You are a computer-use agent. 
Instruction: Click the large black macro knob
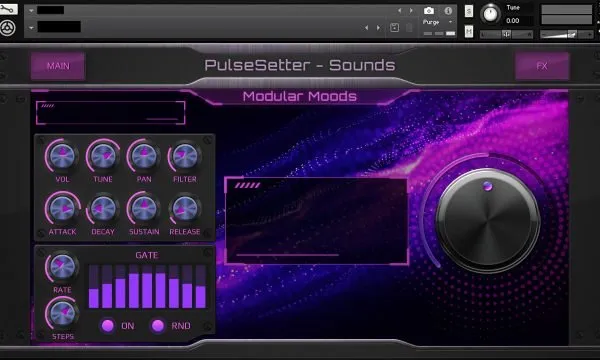487,221
